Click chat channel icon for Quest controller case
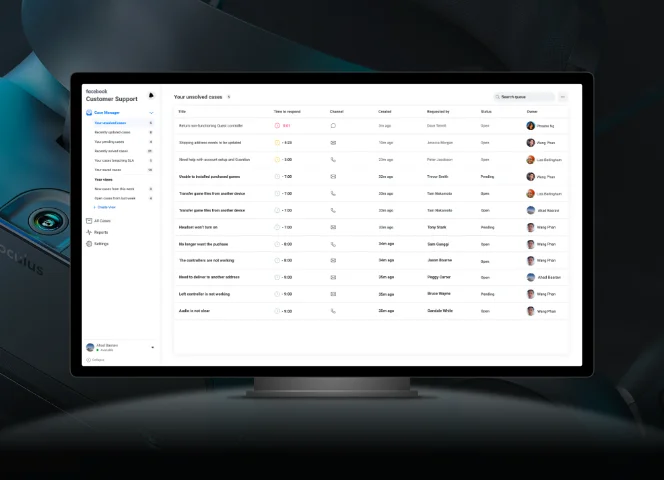 pos(333,126)
